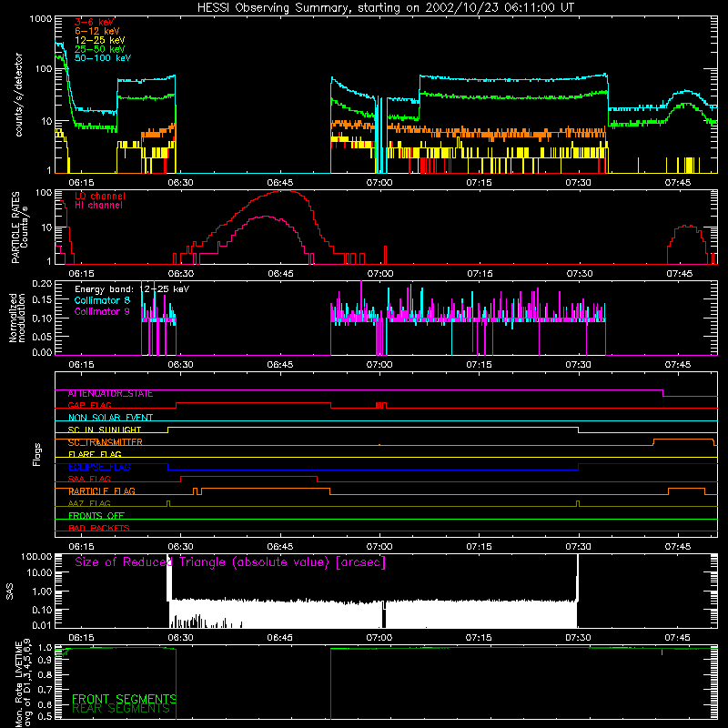Click the 07:30 tick label under flags plot
Image resolution: width=728 pixels, height=728 pixels.
point(579,547)
